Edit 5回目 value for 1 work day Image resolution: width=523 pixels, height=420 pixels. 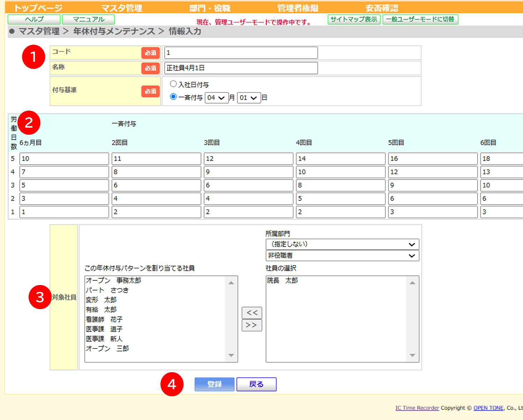[x=433, y=212]
